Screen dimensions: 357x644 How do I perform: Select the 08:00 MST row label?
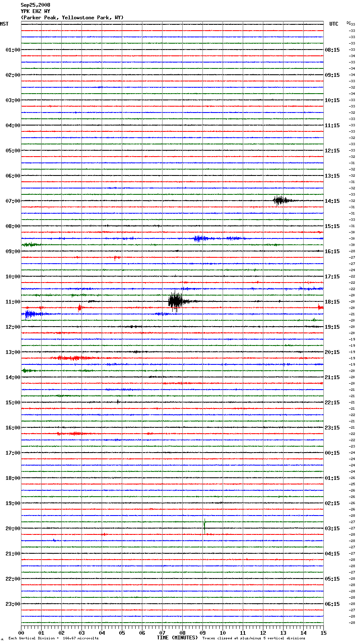pyautogui.click(x=13, y=226)
